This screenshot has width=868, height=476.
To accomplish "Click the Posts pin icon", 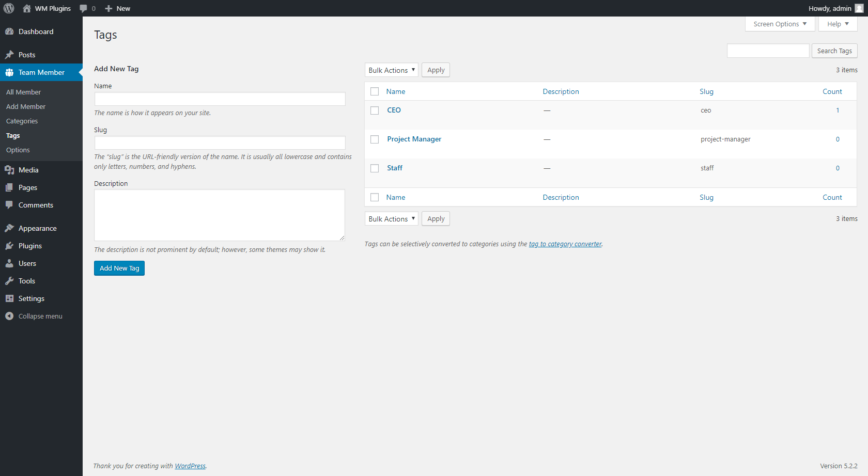I will tap(9, 55).
